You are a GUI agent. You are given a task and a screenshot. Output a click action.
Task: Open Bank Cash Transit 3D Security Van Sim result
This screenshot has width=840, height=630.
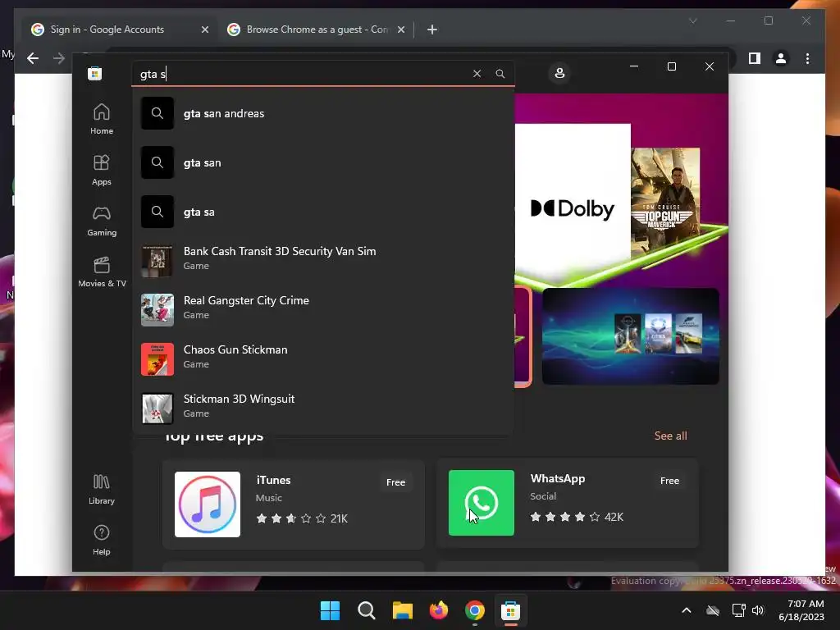pyautogui.click(x=323, y=261)
